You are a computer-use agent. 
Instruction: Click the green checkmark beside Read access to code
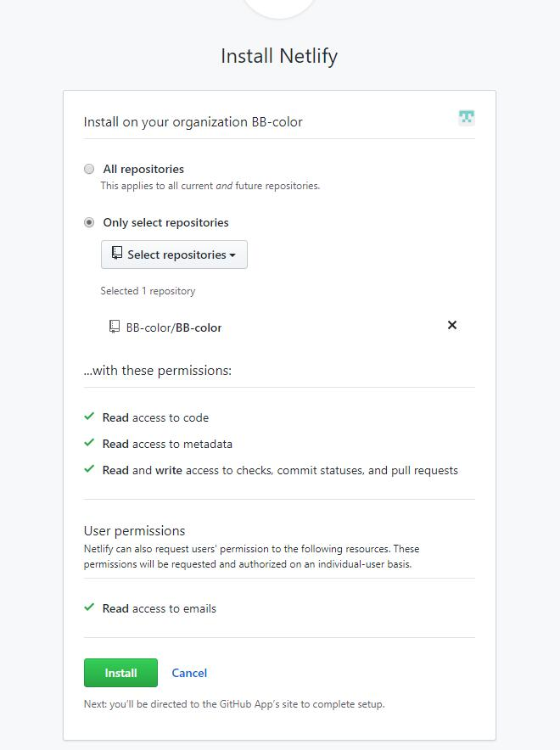coord(89,417)
